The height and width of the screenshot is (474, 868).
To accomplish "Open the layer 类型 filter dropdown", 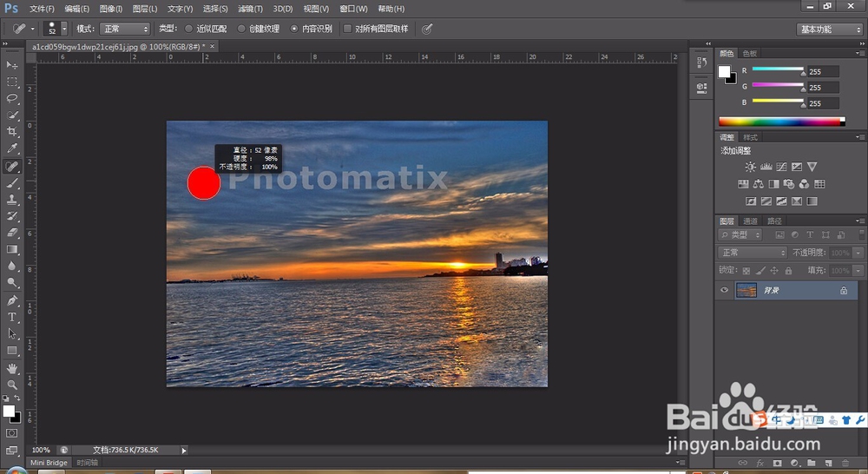I will tap(740, 235).
